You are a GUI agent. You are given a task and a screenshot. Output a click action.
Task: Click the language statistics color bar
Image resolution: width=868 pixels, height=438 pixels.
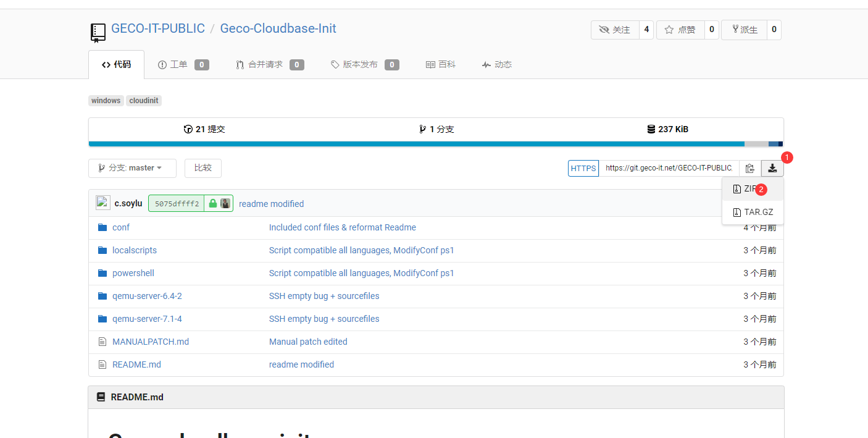(416, 144)
